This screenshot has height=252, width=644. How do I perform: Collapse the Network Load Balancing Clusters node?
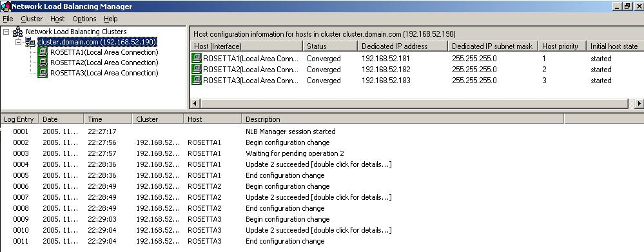tap(6, 32)
